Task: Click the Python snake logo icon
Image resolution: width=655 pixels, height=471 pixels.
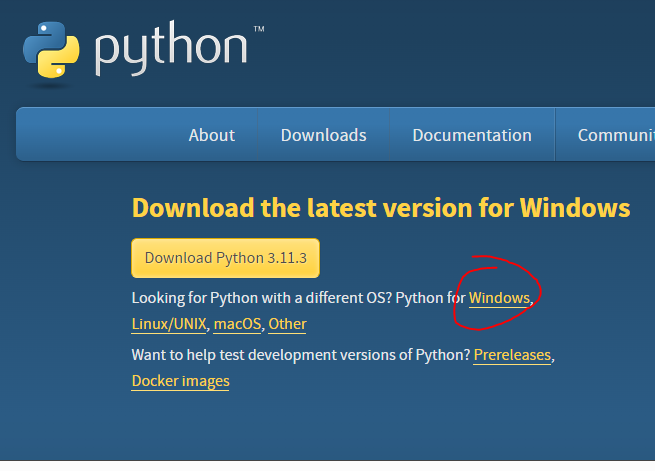Action: coord(51,50)
